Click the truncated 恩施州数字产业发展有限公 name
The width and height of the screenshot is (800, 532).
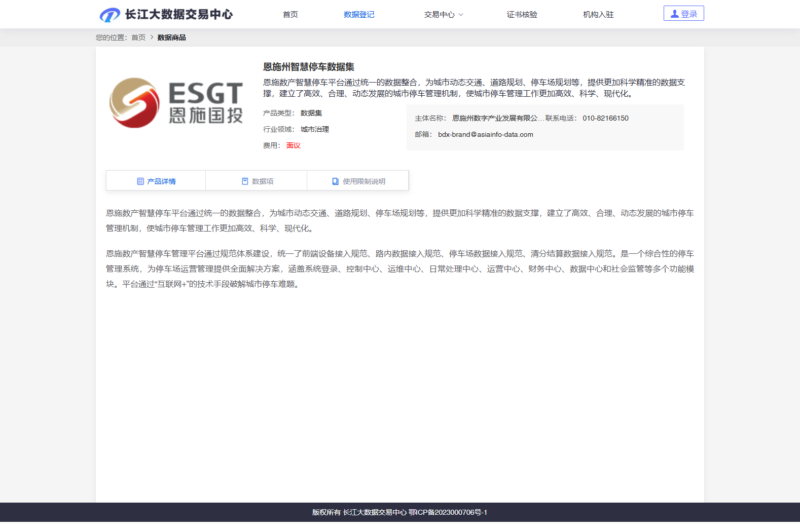point(498,118)
